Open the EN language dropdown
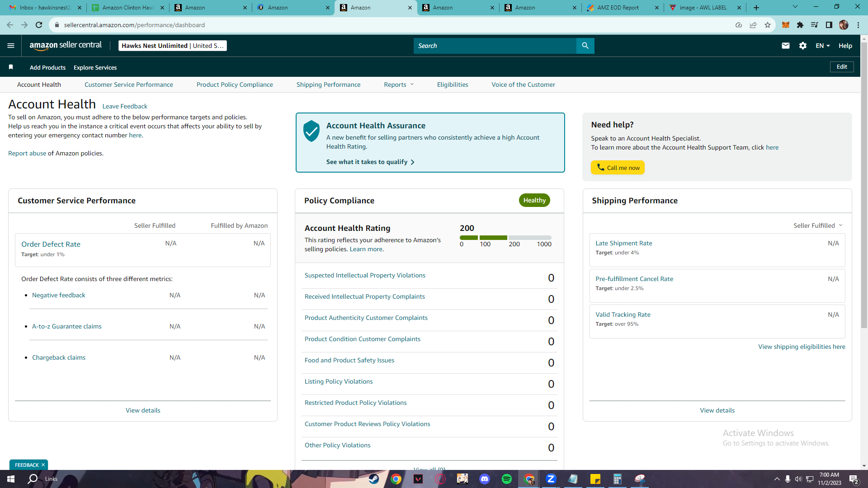868x488 pixels. 823,46
